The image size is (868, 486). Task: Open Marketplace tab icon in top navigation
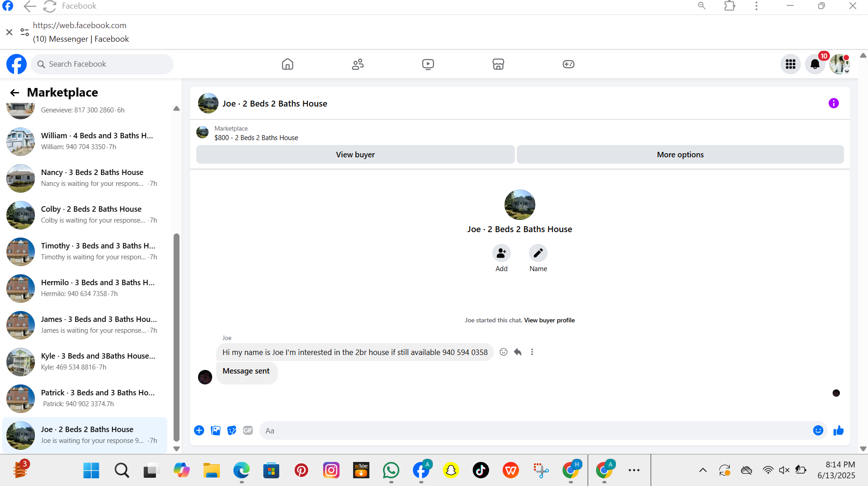tap(498, 64)
